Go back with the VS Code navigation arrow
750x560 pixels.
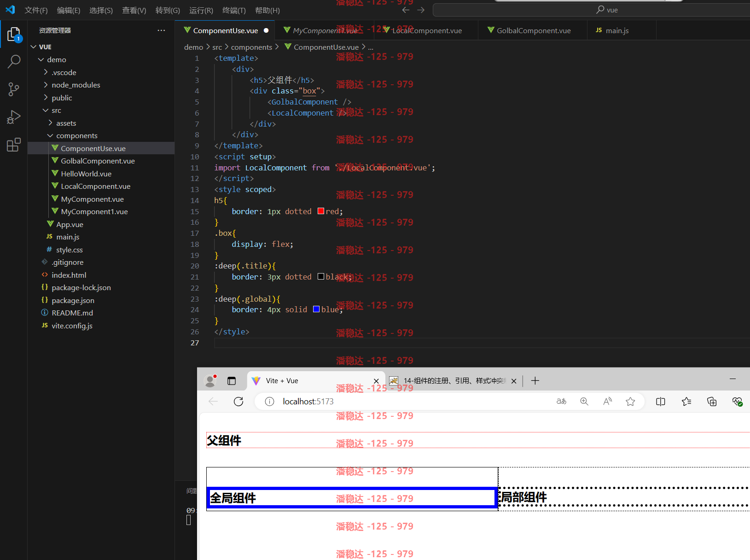406,10
